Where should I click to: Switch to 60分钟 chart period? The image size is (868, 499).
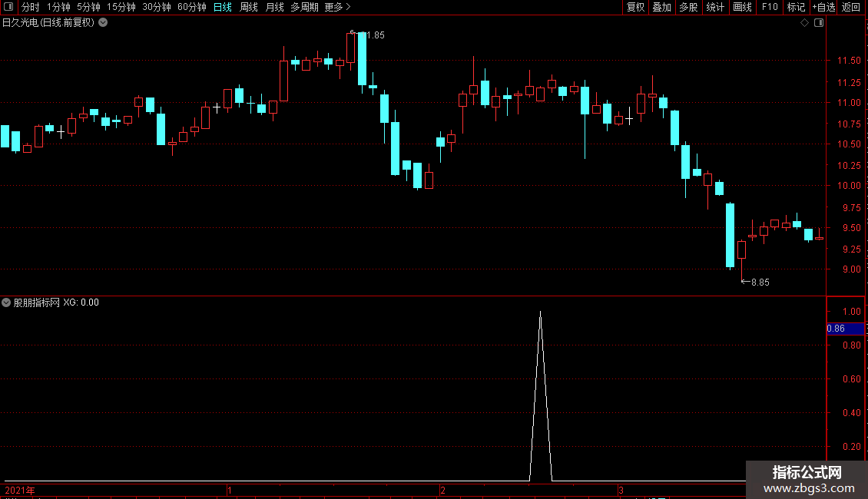click(x=192, y=7)
